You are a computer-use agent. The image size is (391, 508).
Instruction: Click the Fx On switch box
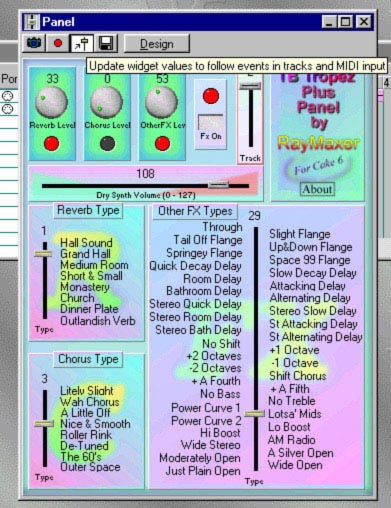[211, 123]
